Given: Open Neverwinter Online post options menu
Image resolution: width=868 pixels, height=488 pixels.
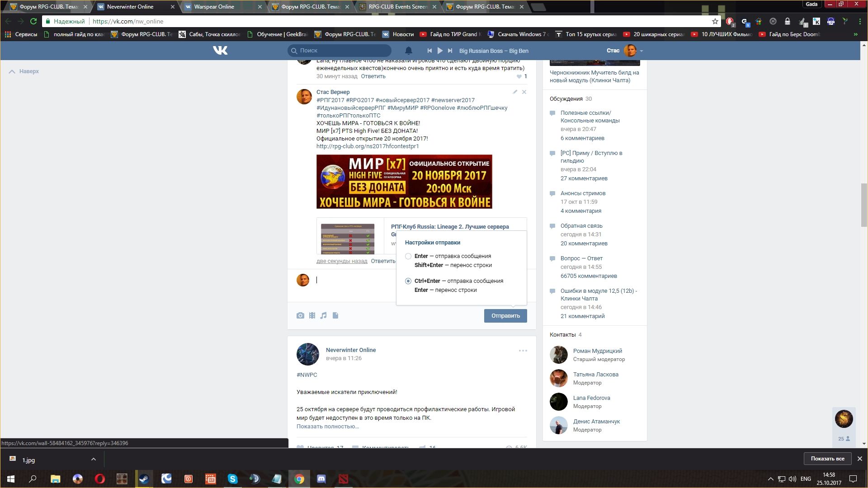Looking at the screenshot, I should point(523,351).
